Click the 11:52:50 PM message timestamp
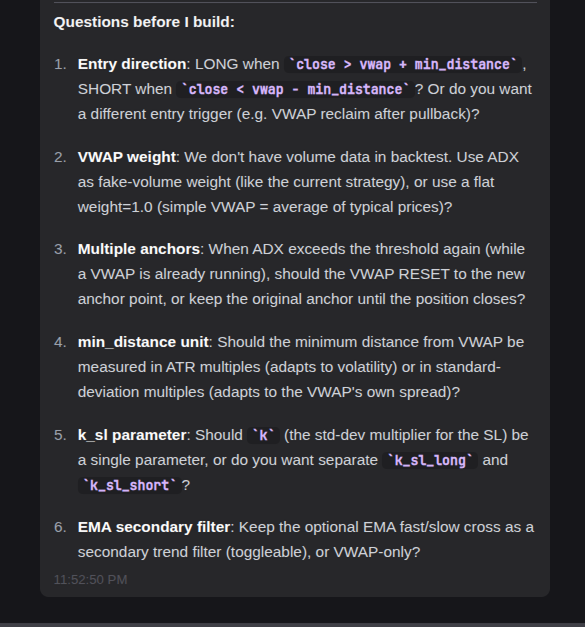This screenshot has width=585, height=627. [90, 579]
